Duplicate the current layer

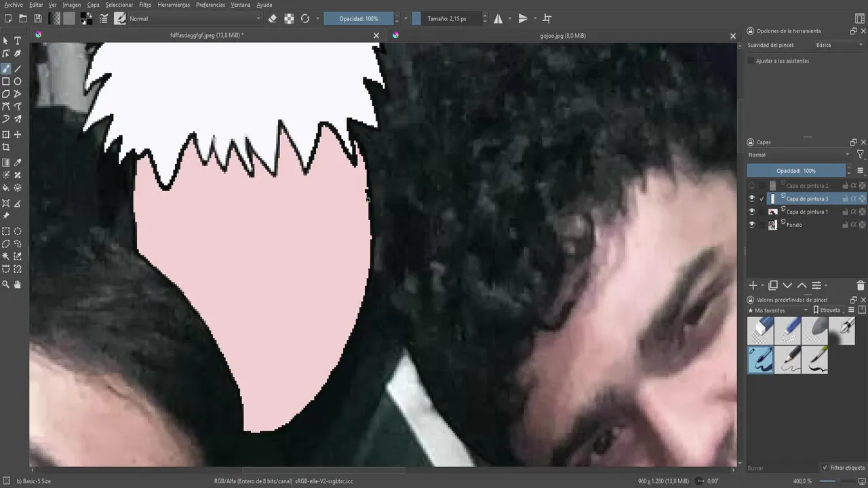pyautogui.click(x=773, y=285)
